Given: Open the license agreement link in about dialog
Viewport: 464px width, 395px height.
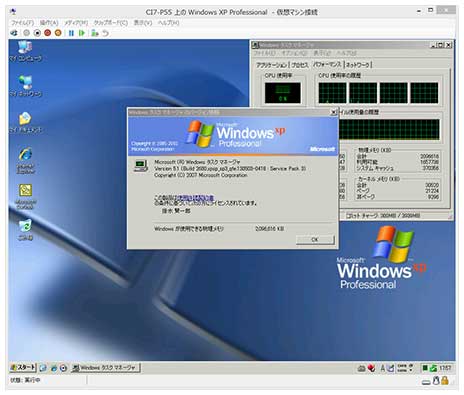Looking at the screenshot, I should pyautogui.click(x=195, y=197).
